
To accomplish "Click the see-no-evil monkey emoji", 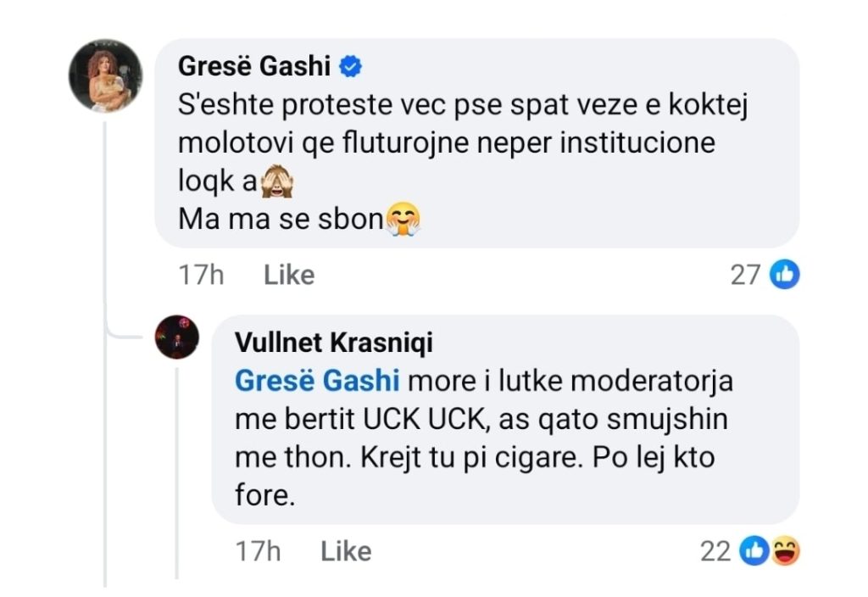I will pyautogui.click(x=272, y=181).
